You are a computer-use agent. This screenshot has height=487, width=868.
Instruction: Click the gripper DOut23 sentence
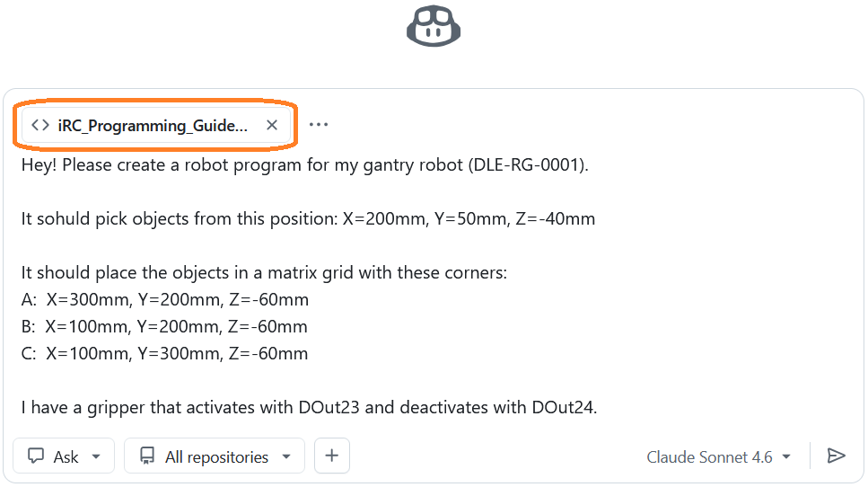coord(309,407)
